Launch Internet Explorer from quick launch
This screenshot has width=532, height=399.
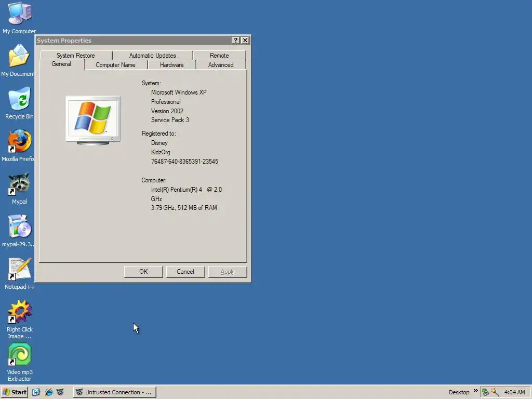tap(48, 392)
